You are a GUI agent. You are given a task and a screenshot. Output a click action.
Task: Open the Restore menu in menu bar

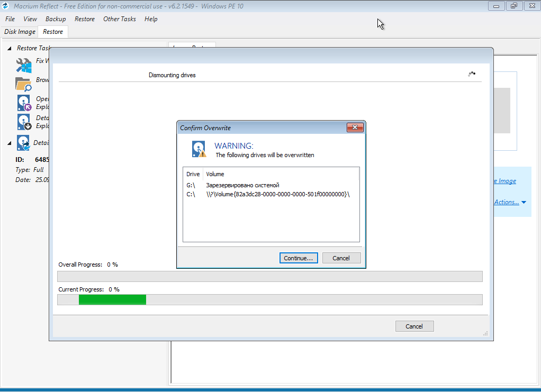85,19
